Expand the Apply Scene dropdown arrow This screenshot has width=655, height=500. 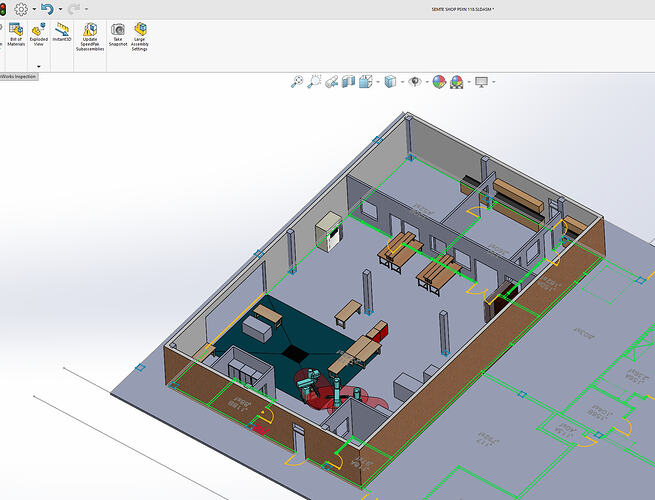pos(469,82)
